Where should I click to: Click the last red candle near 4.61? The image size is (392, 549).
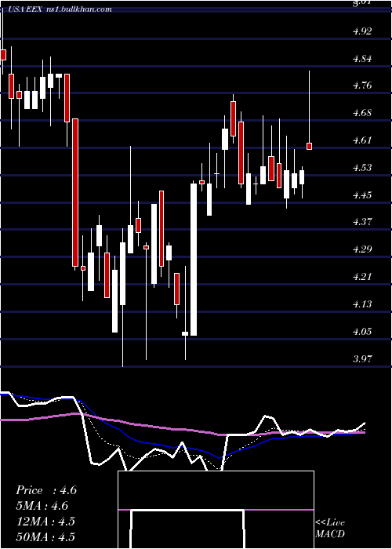[309, 147]
